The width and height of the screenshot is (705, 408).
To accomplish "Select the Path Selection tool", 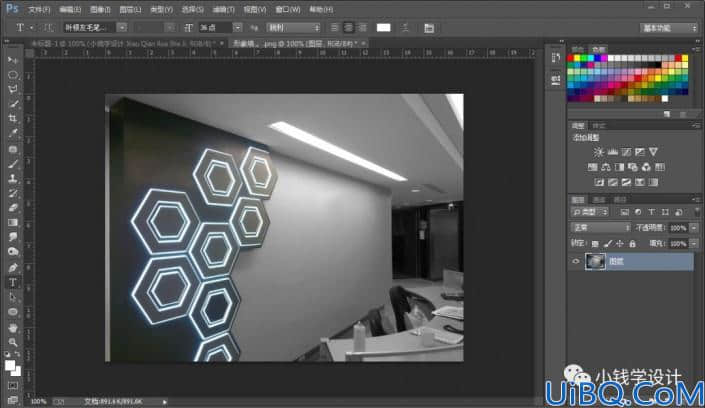I will 13,297.
